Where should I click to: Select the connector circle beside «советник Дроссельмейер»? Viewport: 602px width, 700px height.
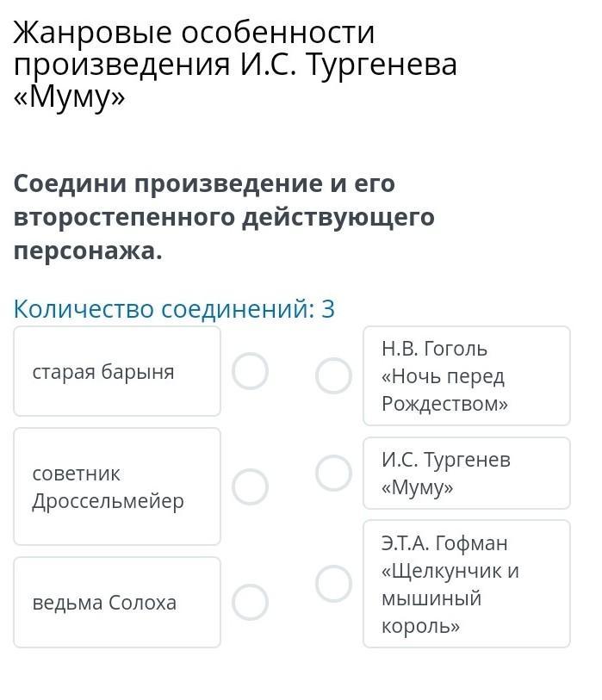pos(250,486)
